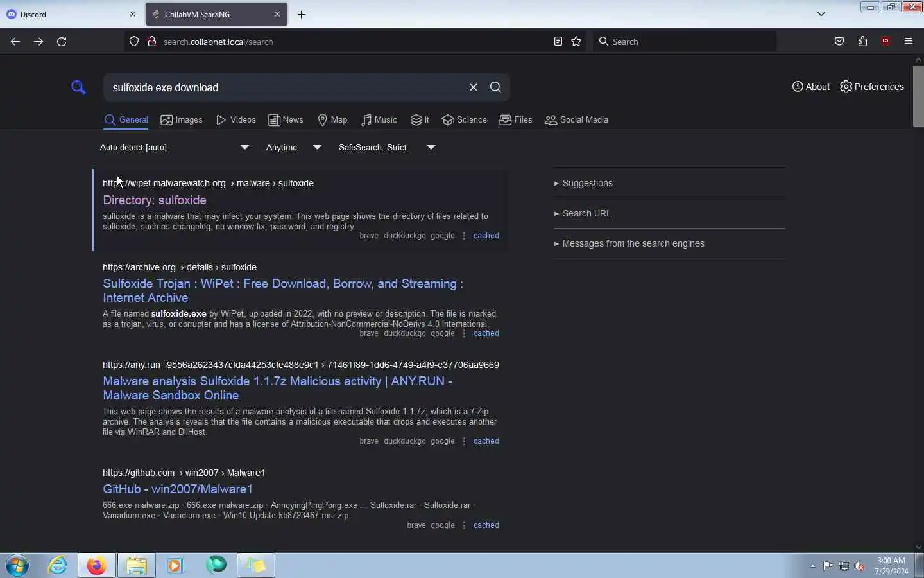Open uBlock Origin extension icon
924x578 pixels.
(886, 42)
